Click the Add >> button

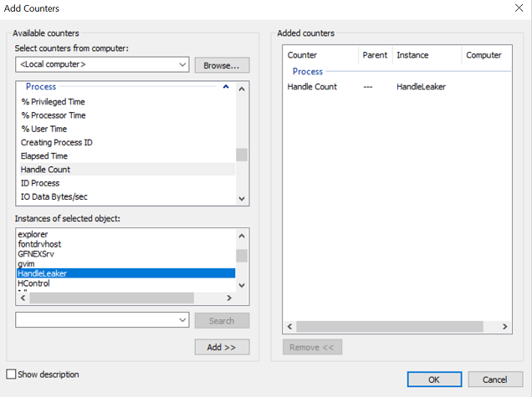pyautogui.click(x=222, y=347)
